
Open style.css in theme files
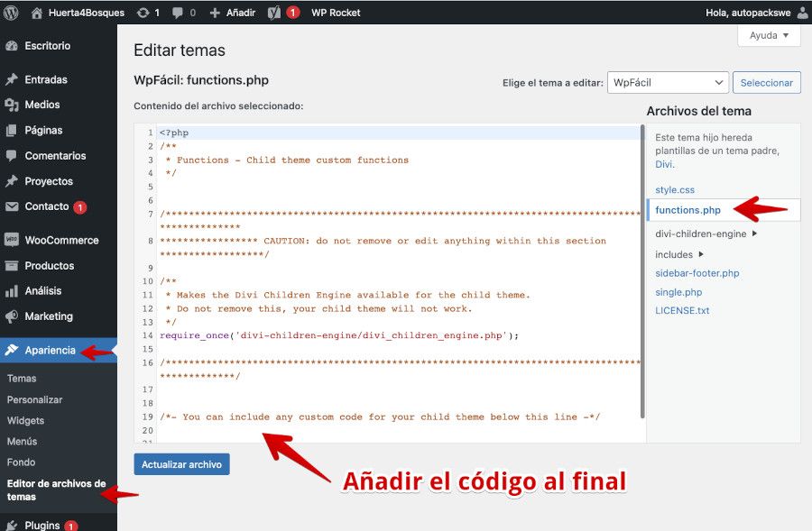pyautogui.click(x=675, y=190)
